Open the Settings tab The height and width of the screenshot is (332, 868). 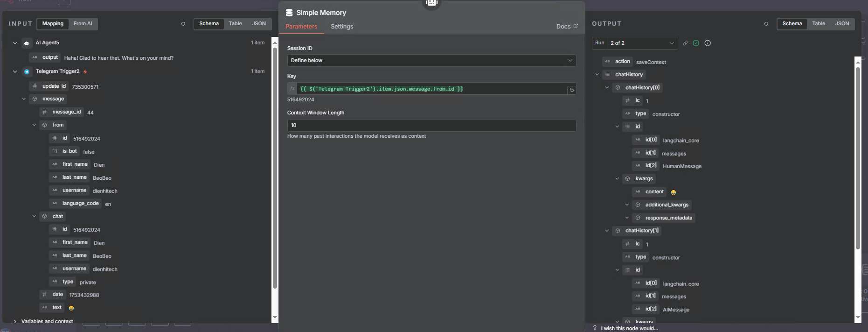tap(342, 27)
